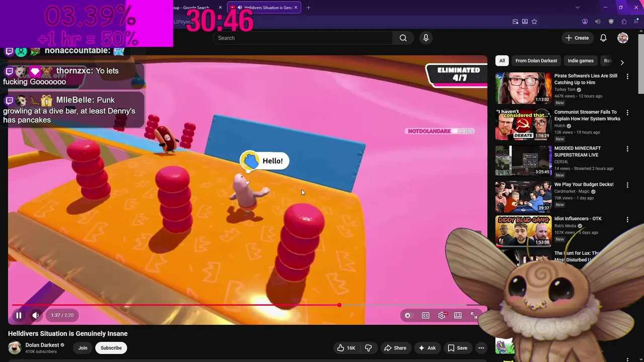
Task: Open the notifications bell
Action: [603, 38]
